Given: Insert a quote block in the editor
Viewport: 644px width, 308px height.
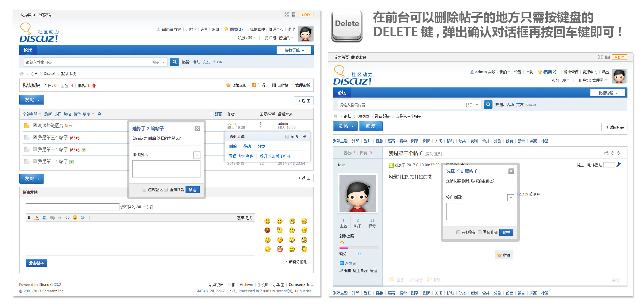Looking at the screenshot, I should [x=60, y=218].
